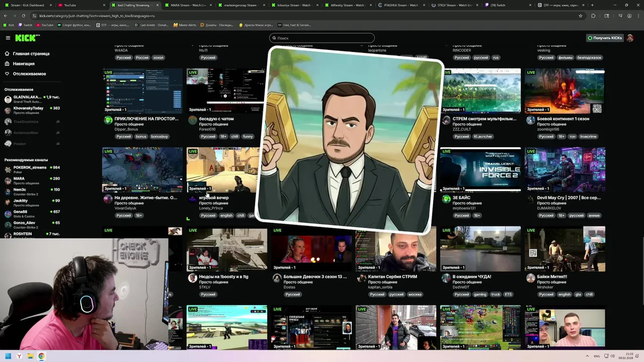Open the Last events - Donat... bookmark

pyautogui.click(x=151, y=25)
